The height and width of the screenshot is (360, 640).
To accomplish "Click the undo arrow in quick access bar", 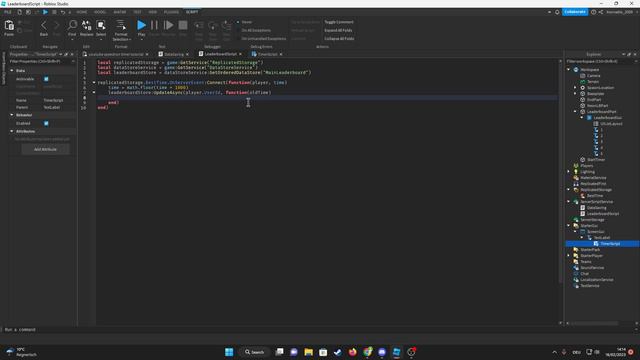I will [63, 12].
